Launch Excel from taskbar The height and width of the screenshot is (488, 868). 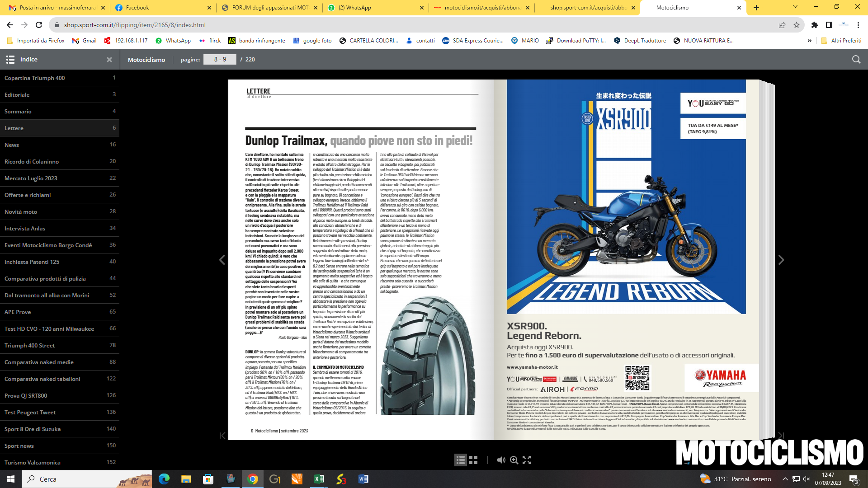click(x=319, y=479)
